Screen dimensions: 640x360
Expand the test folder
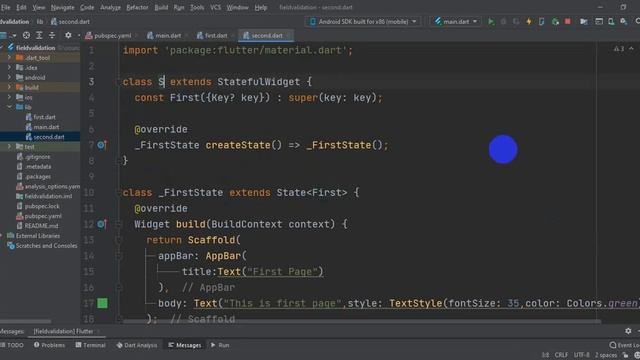pos(9,147)
